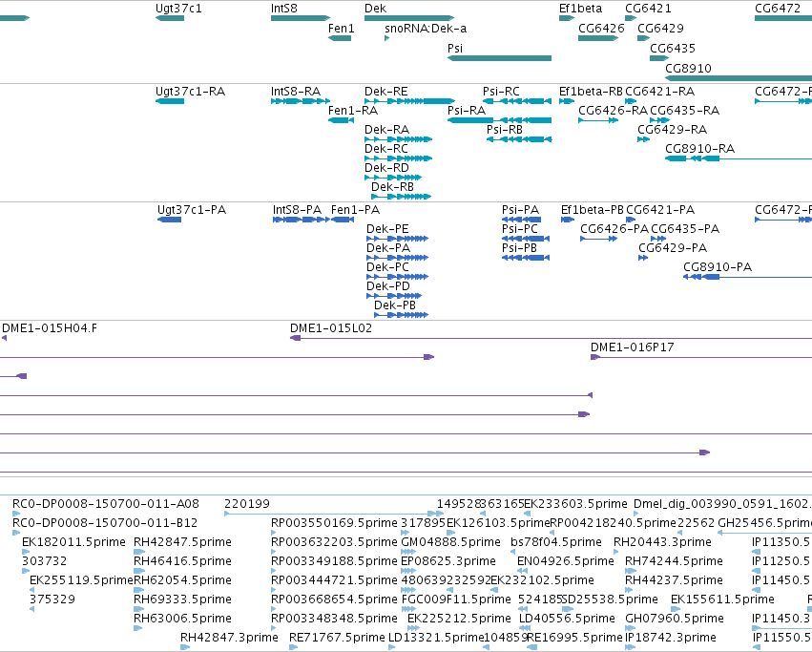
Task: Click the Fen1 gene label
Action: point(342,28)
